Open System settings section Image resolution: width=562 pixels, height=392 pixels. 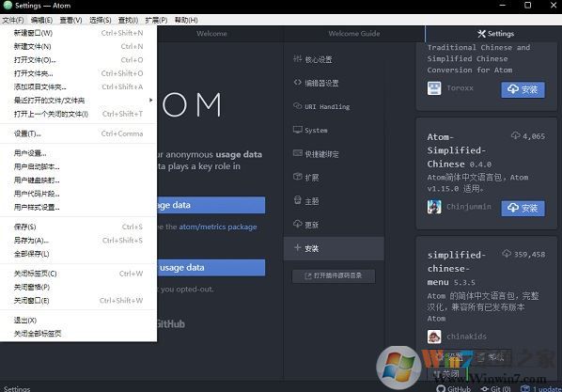point(334,131)
